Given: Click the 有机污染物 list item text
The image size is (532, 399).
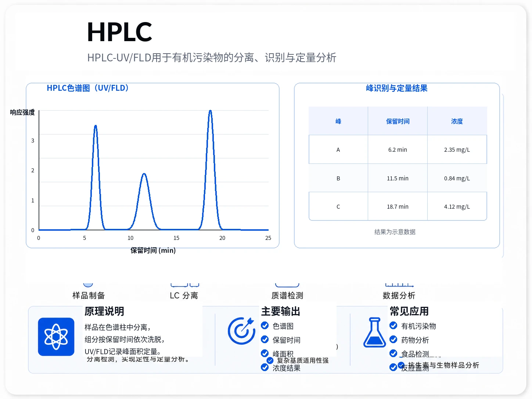Looking at the screenshot, I should [x=418, y=326].
